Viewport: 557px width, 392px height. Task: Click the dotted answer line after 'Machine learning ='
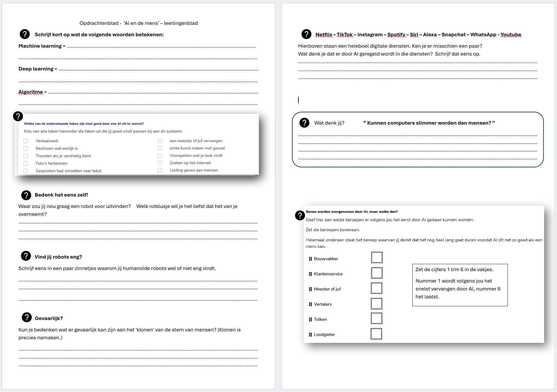tap(161, 47)
